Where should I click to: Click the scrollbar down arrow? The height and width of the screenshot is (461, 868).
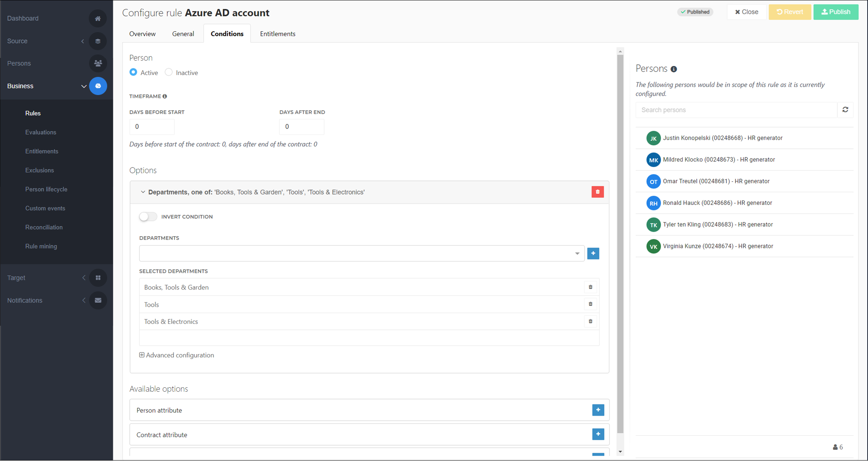click(620, 451)
